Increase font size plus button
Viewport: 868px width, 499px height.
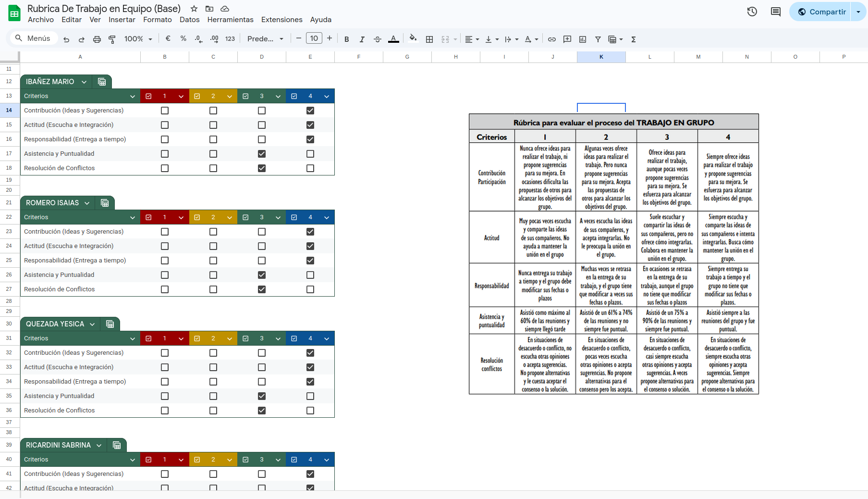click(330, 38)
